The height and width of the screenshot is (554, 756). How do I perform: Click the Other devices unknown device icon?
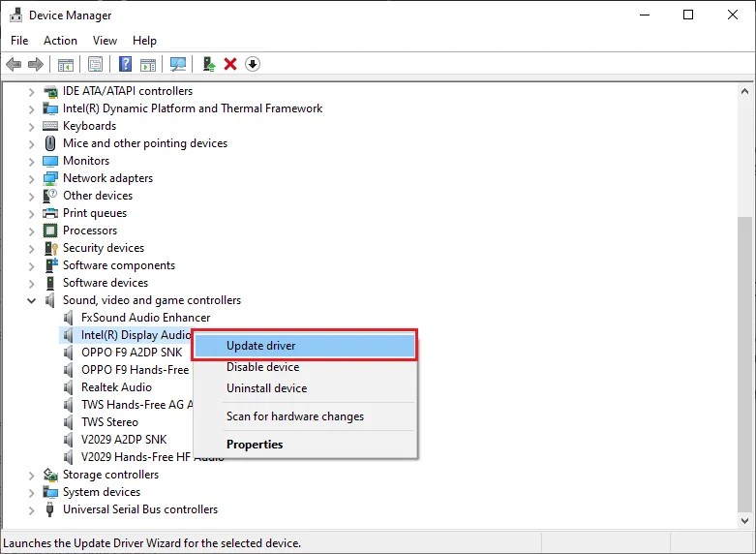(50, 196)
